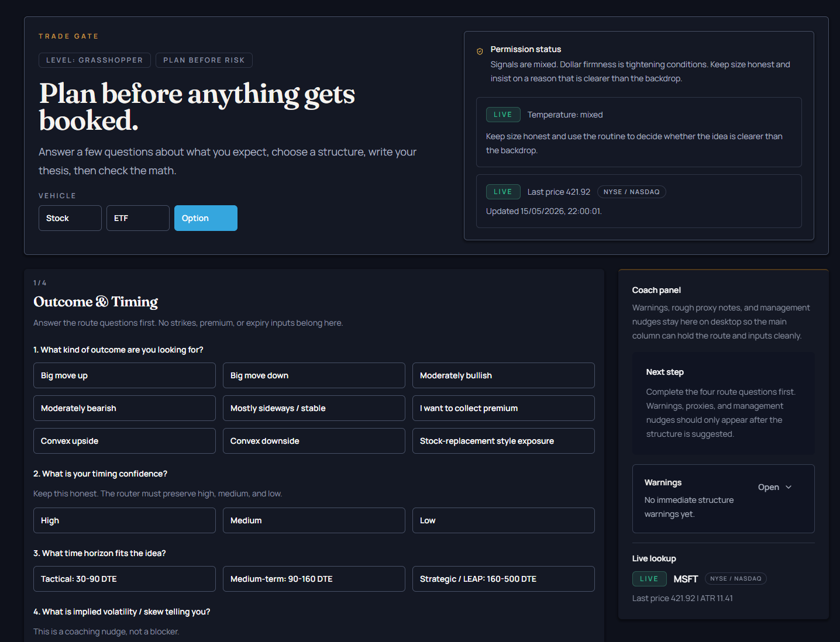
Task: Set timing confidence to Medium
Action: [x=314, y=520]
